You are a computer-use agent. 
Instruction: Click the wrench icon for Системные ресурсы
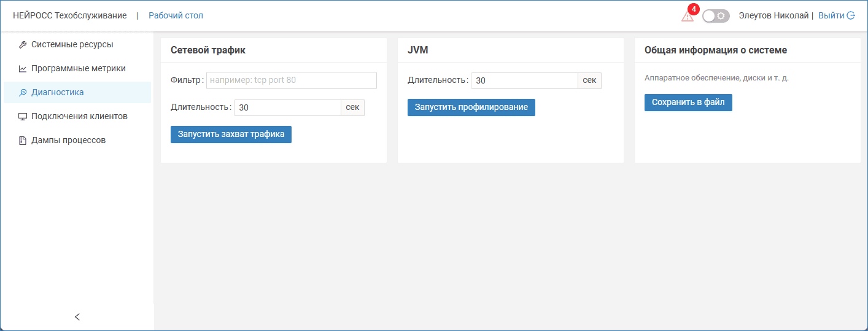pos(23,45)
